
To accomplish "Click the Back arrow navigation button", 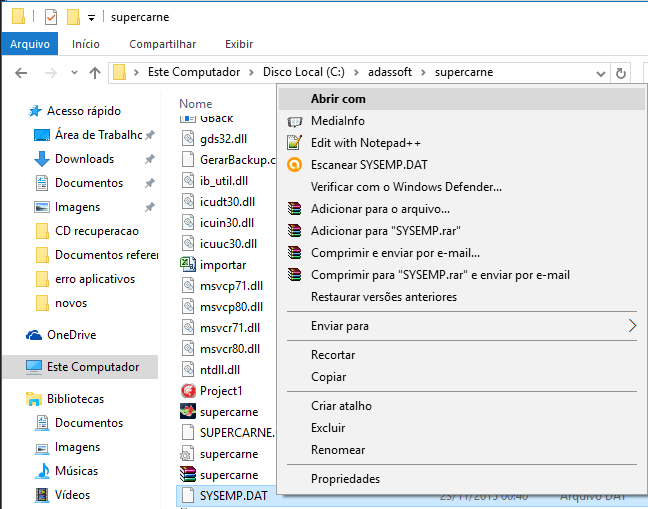I will [21, 73].
